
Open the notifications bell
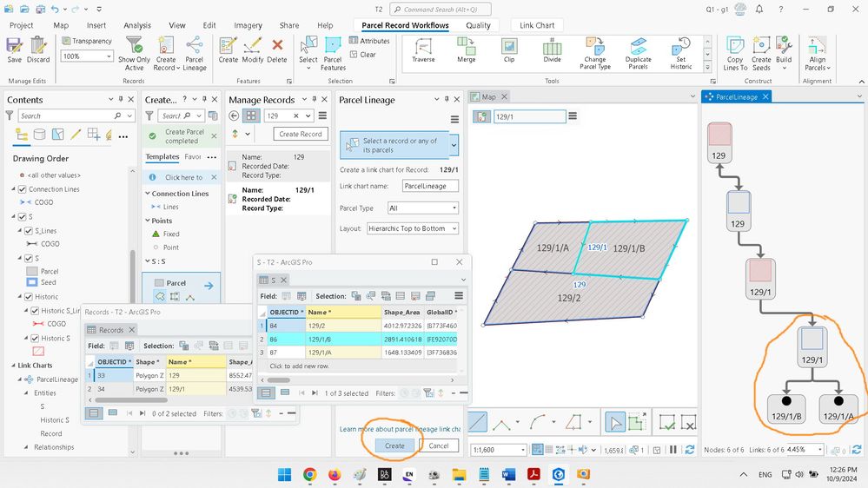click(759, 10)
